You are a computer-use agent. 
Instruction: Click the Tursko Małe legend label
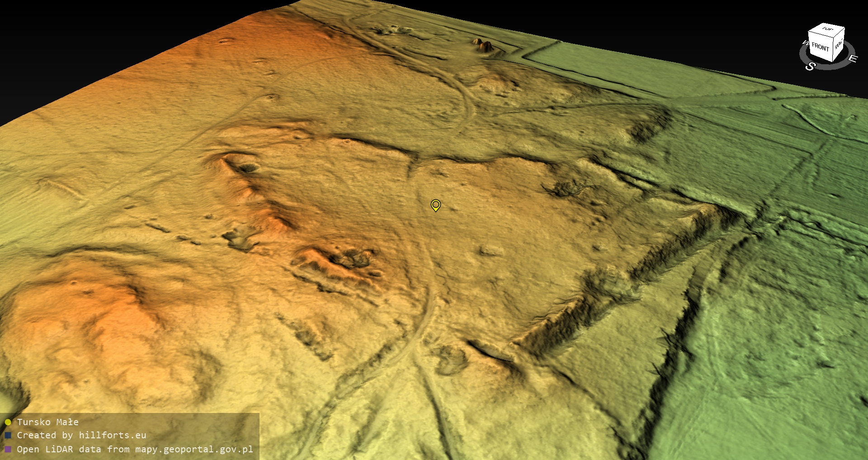(47, 422)
